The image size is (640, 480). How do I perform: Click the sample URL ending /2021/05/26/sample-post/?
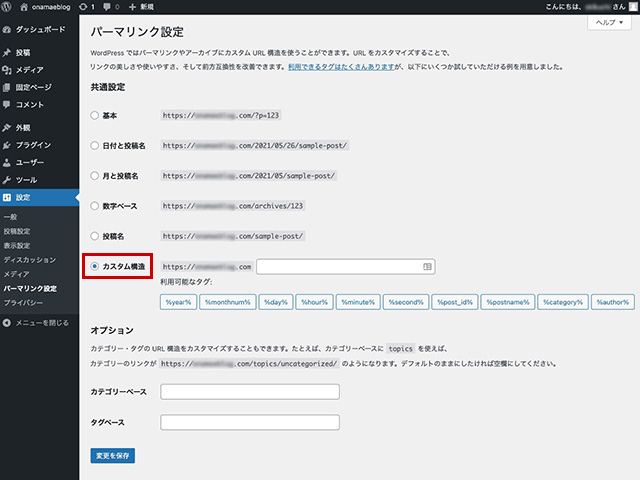point(255,145)
